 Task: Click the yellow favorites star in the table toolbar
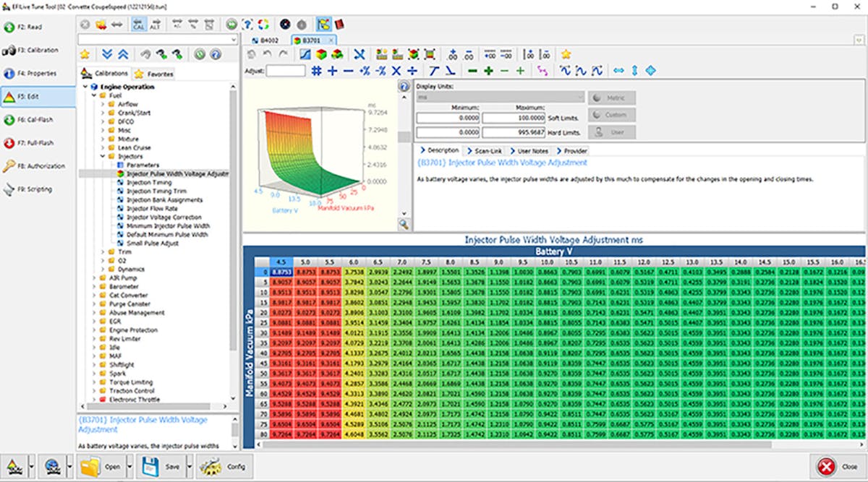pos(566,54)
